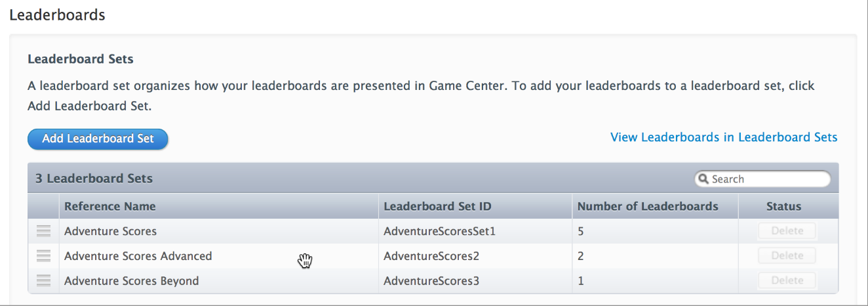
Task: Delete the Adventure Scores Advanced set
Action: pos(787,256)
